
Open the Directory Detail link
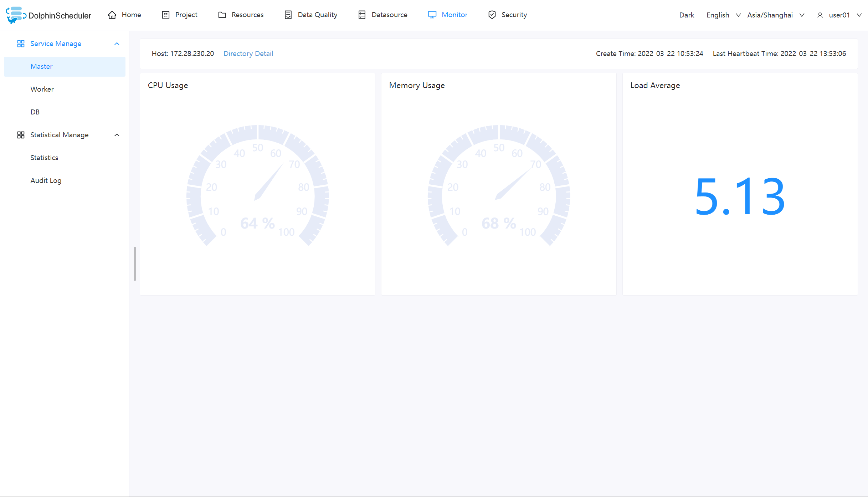click(x=248, y=53)
